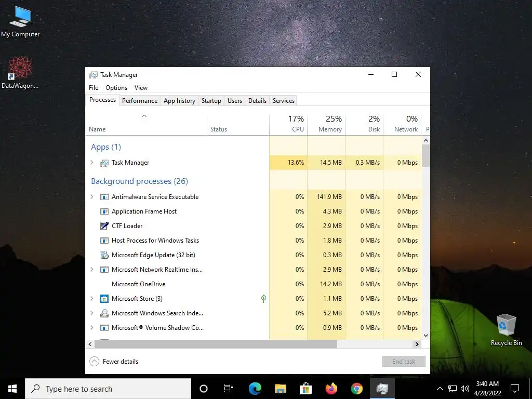The image size is (532, 399).
Task: Click the Volume Shadow Copy process icon
Action: [104, 328]
